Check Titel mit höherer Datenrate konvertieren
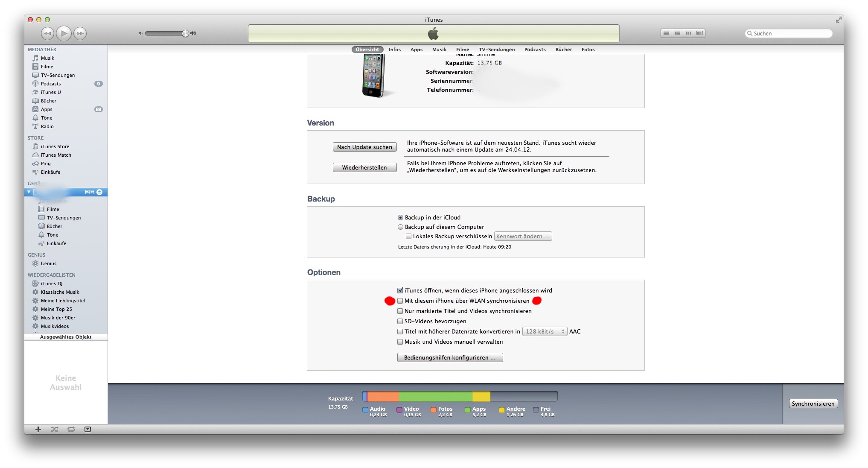 point(400,331)
